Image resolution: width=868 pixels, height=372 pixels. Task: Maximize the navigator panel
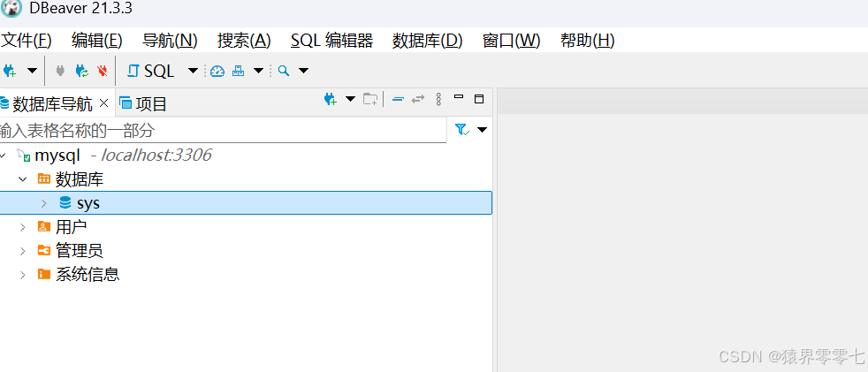pyautogui.click(x=479, y=100)
